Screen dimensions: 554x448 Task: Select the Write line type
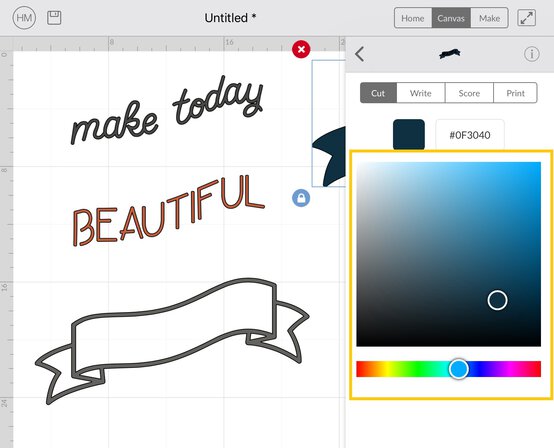[420, 93]
